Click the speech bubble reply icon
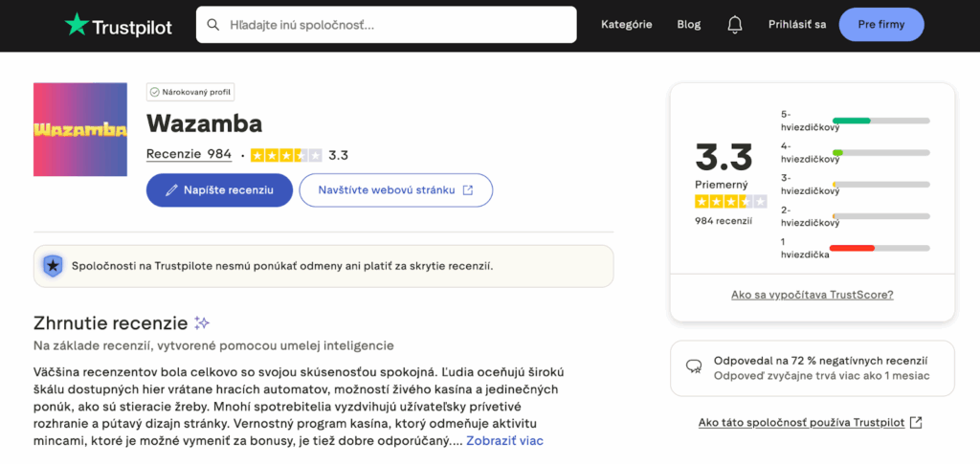This screenshot has height=465, width=980. click(x=694, y=367)
